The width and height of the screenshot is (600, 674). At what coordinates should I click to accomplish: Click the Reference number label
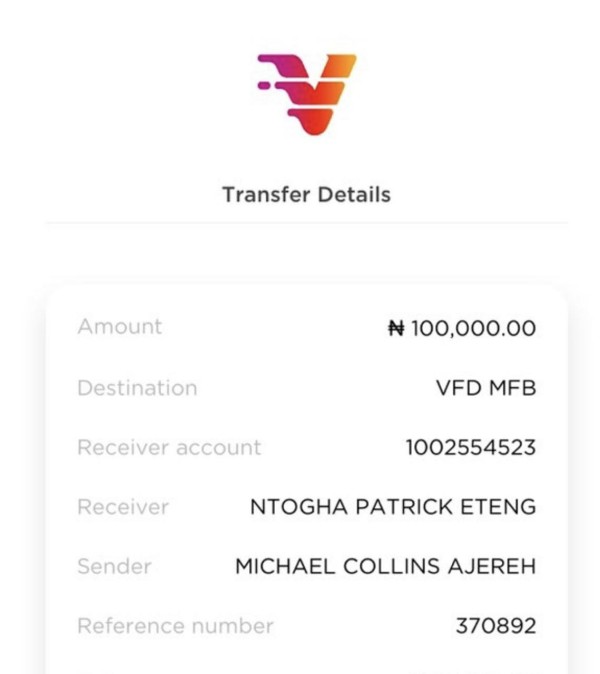point(175,627)
